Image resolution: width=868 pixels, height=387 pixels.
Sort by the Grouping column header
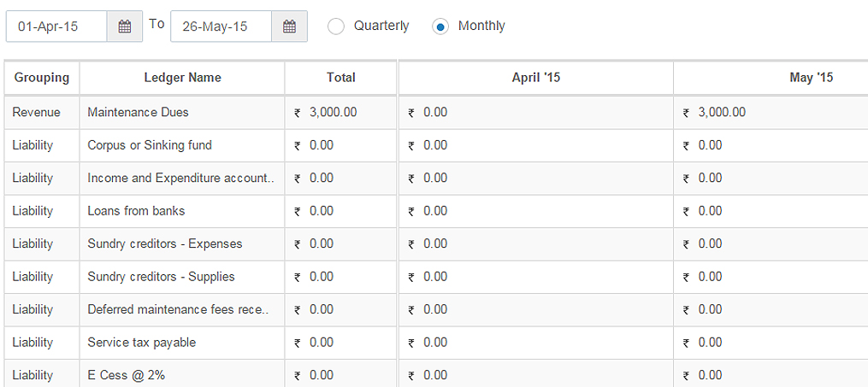[42, 78]
